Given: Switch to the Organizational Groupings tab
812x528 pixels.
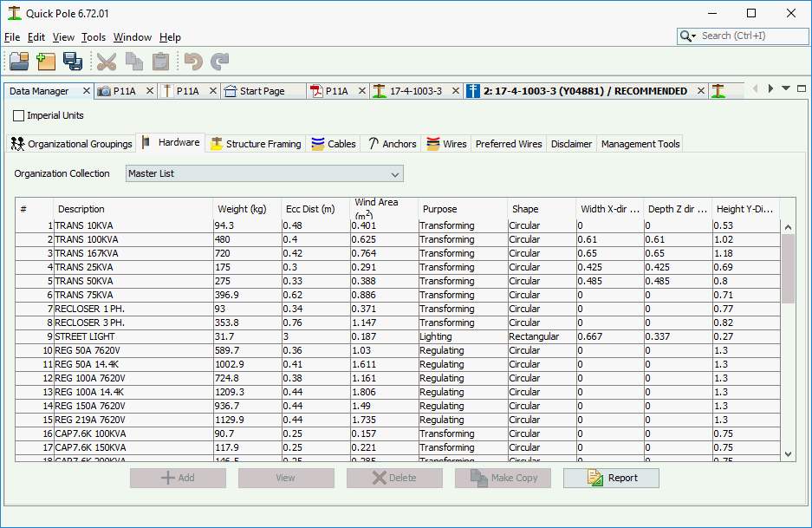Looking at the screenshot, I should (71, 144).
